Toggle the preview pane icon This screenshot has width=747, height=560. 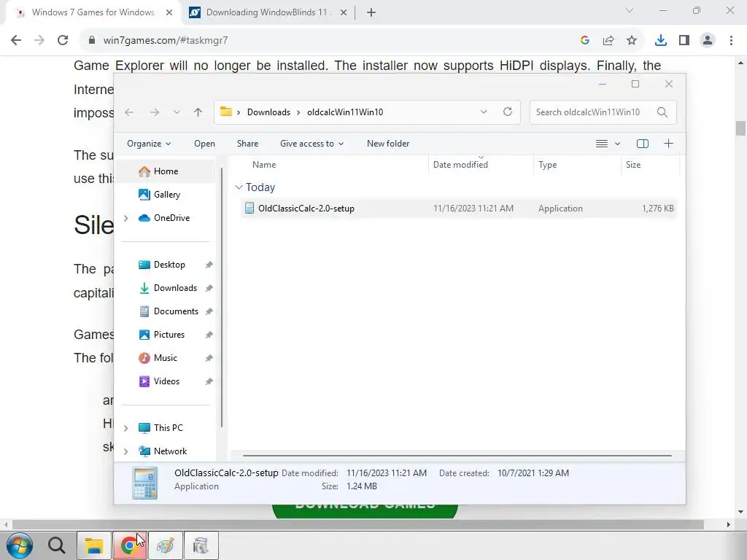pos(643,144)
